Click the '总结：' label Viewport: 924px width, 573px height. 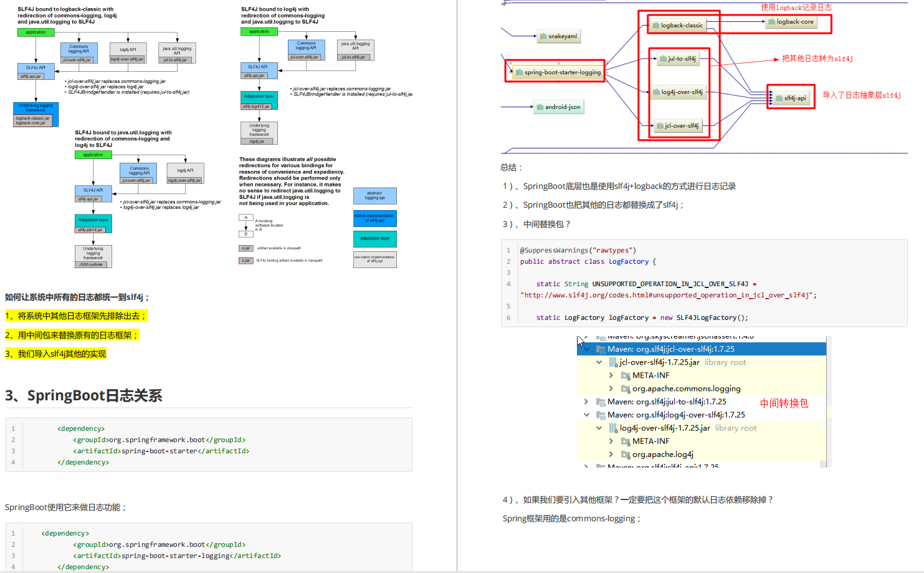click(512, 168)
